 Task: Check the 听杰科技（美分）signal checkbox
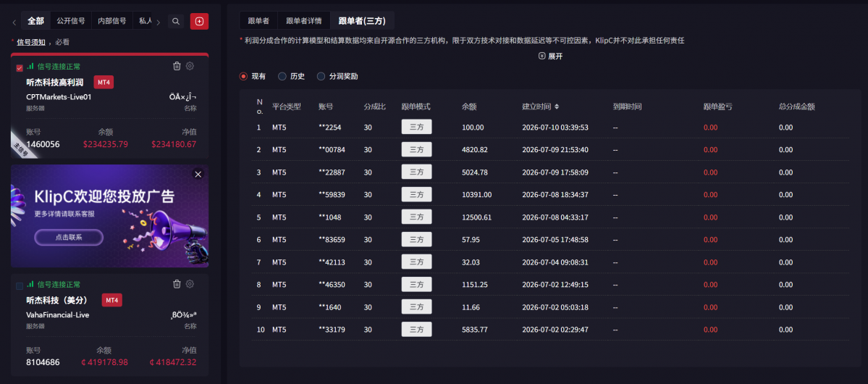20,286
